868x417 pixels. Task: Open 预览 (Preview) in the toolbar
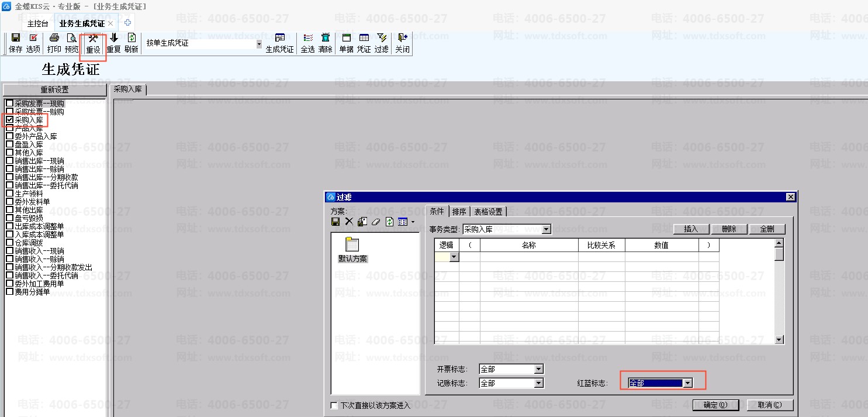71,43
